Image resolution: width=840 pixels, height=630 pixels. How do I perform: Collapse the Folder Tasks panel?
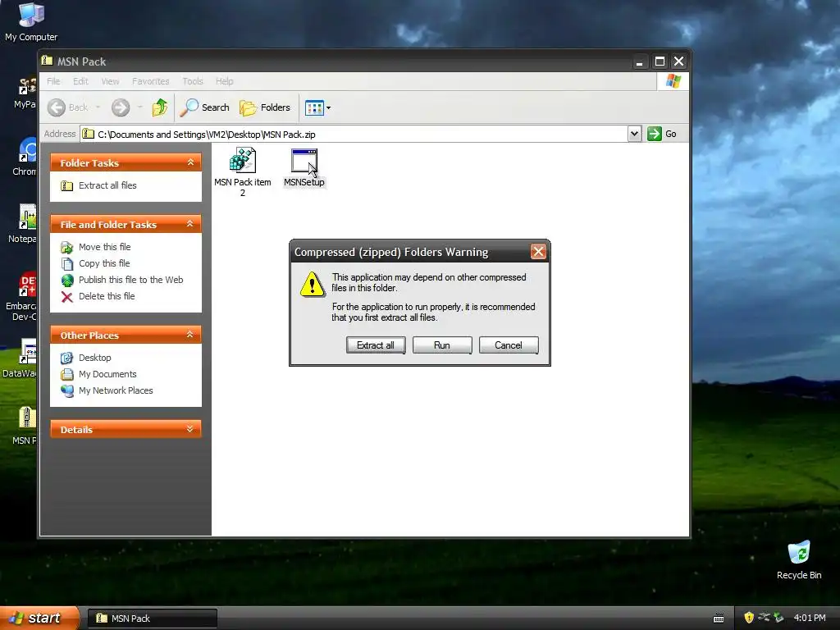pos(190,162)
